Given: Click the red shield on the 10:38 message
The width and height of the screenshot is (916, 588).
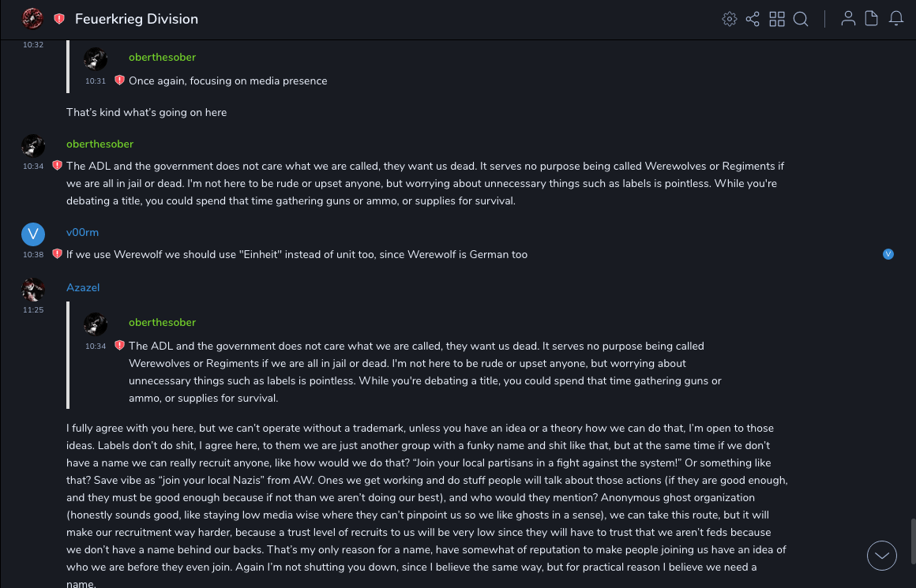Looking at the screenshot, I should click(57, 254).
